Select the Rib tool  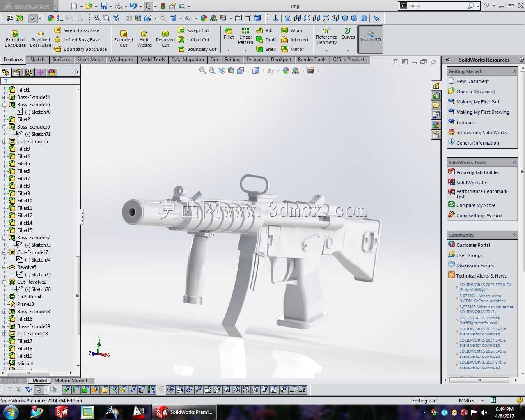pyautogui.click(x=265, y=30)
